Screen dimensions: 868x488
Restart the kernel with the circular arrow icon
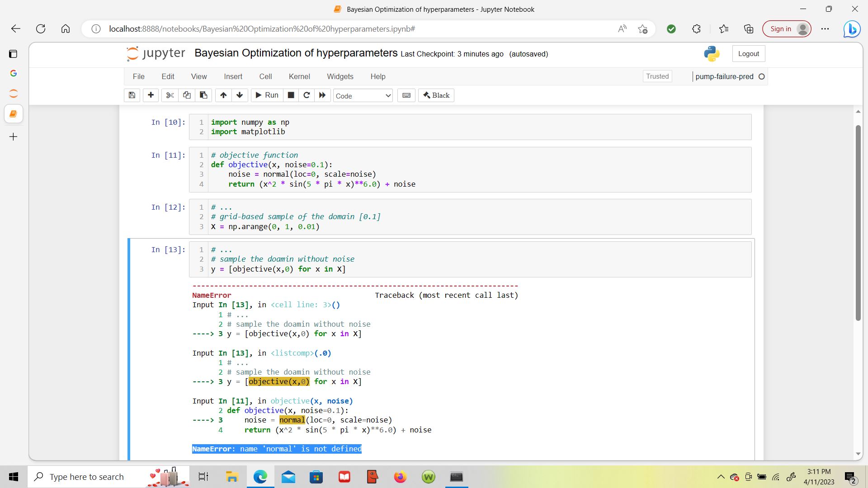point(307,95)
